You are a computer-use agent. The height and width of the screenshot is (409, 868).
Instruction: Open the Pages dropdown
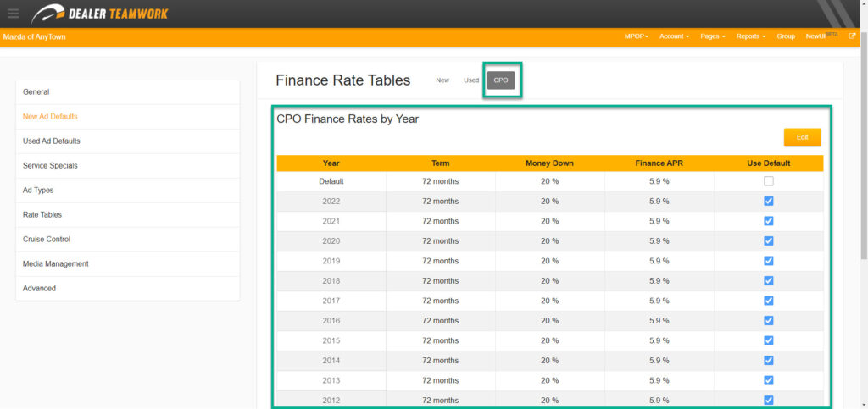[713, 37]
